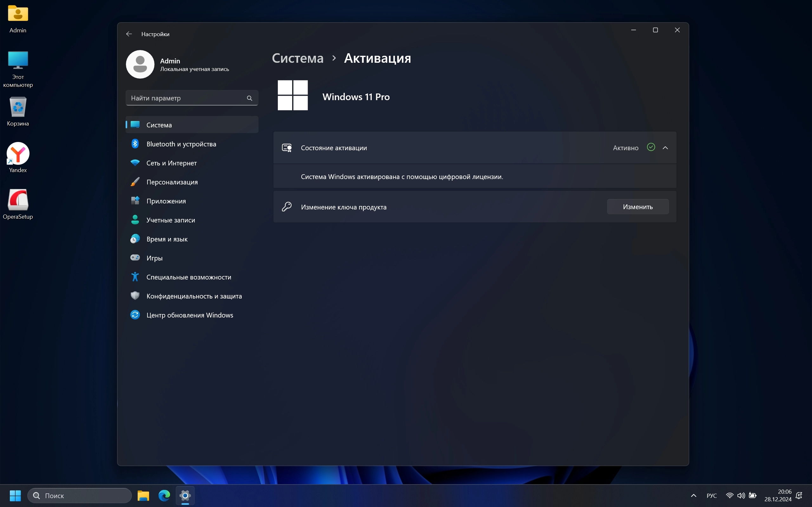Open Специальные возможности accessibility section
812x507 pixels.
(x=189, y=277)
